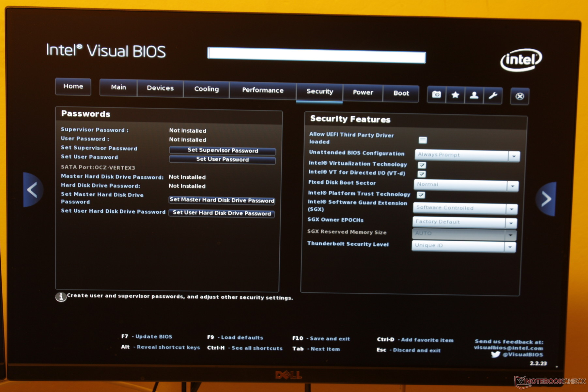Click Set User Hard Disk Drive Password button
The image size is (588, 392).
pyautogui.click(x=222, y=213)
